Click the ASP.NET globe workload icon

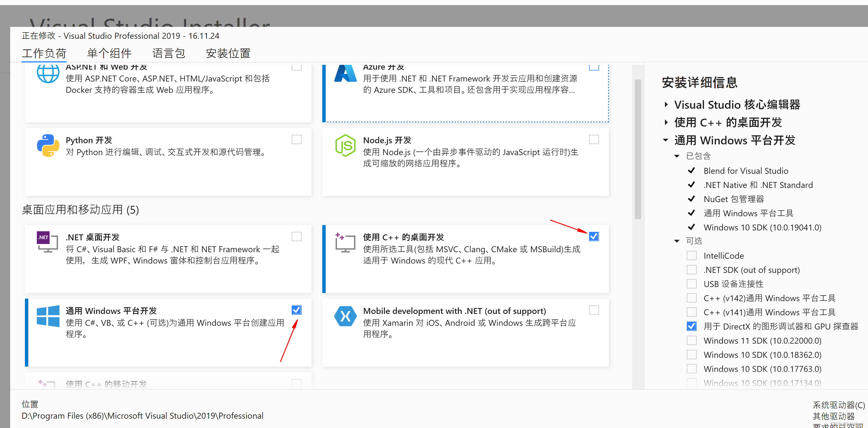[x=48, y=74]
